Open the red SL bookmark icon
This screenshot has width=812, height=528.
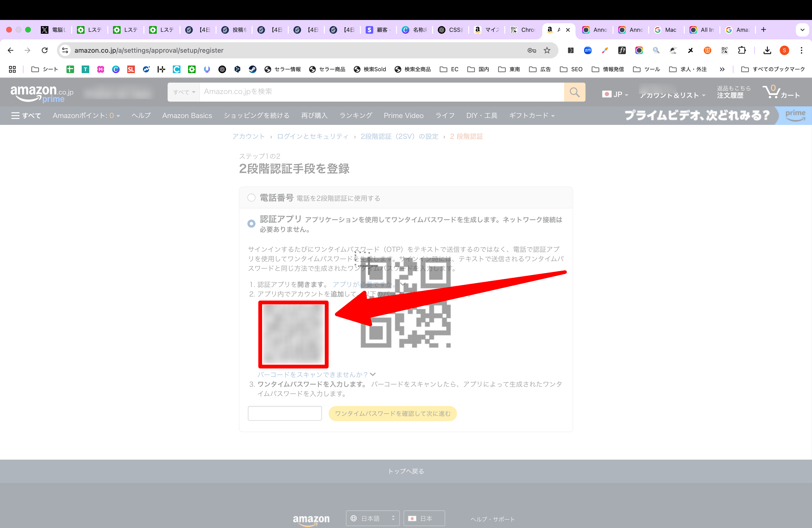click(131, 69)
